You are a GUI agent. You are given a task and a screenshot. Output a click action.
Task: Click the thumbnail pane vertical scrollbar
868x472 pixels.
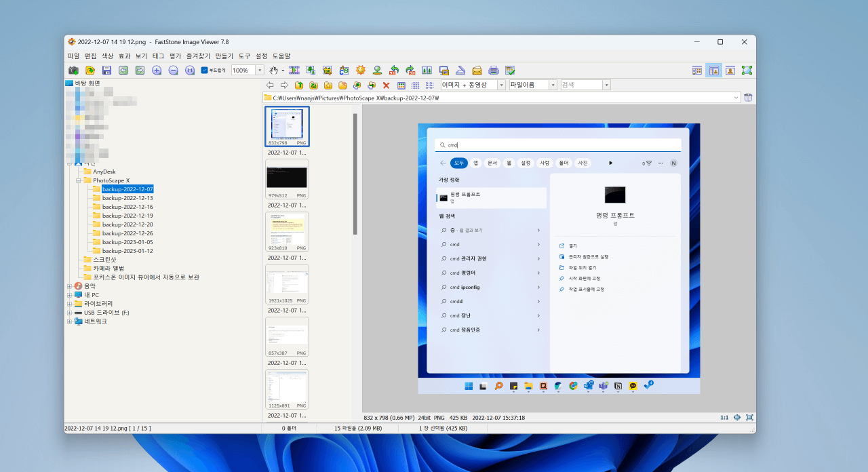point(355,174)
